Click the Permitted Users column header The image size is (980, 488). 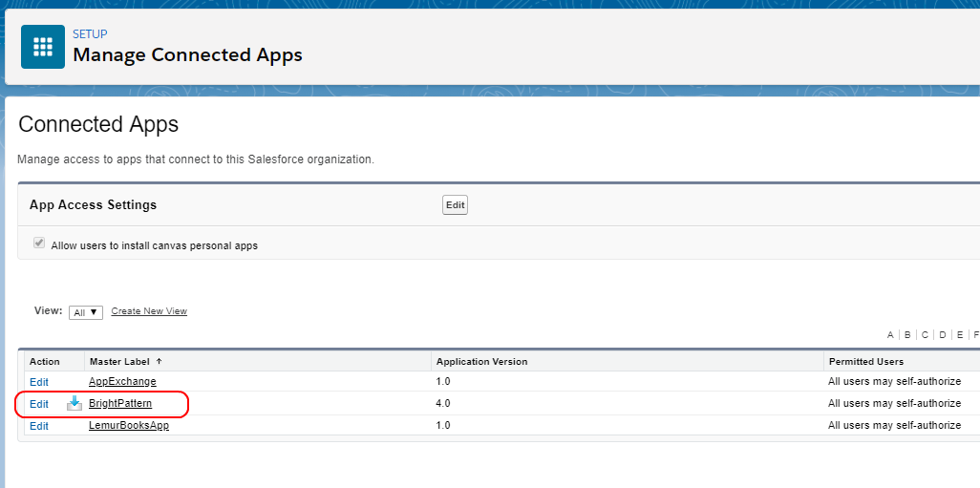pos(866,362)
